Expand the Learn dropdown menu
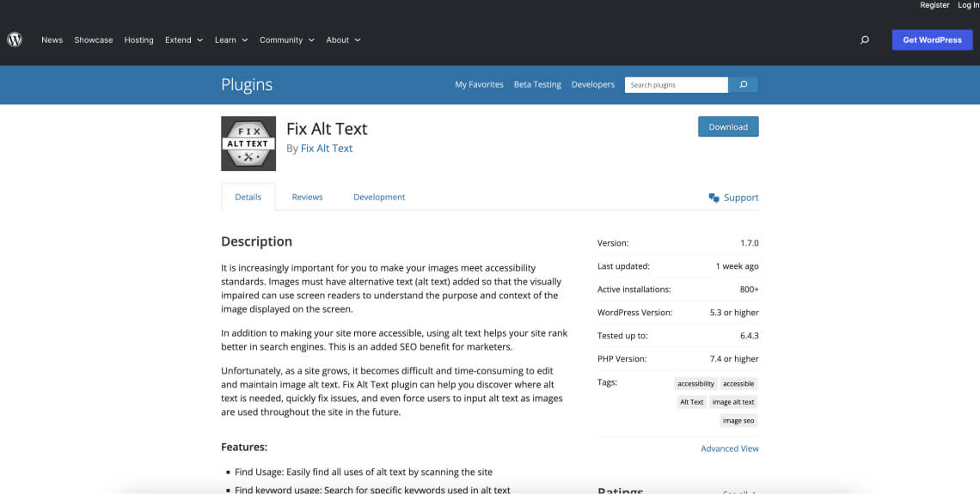This screenshot has height=494, width=980. point(230,40)
